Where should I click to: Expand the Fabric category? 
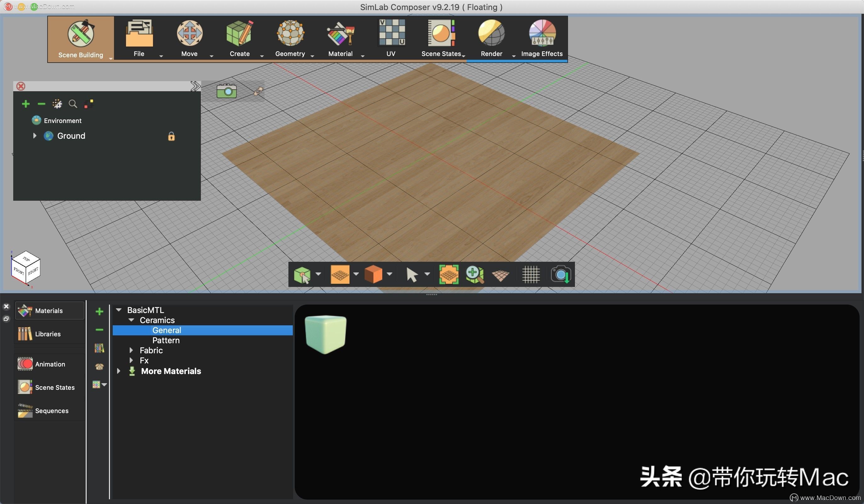coord(131,350)
